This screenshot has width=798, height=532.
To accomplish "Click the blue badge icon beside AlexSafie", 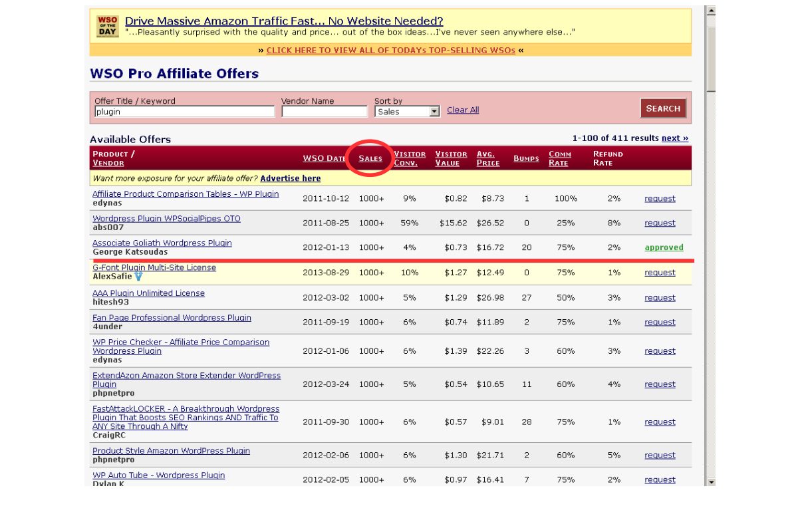I will coord(138,276).
